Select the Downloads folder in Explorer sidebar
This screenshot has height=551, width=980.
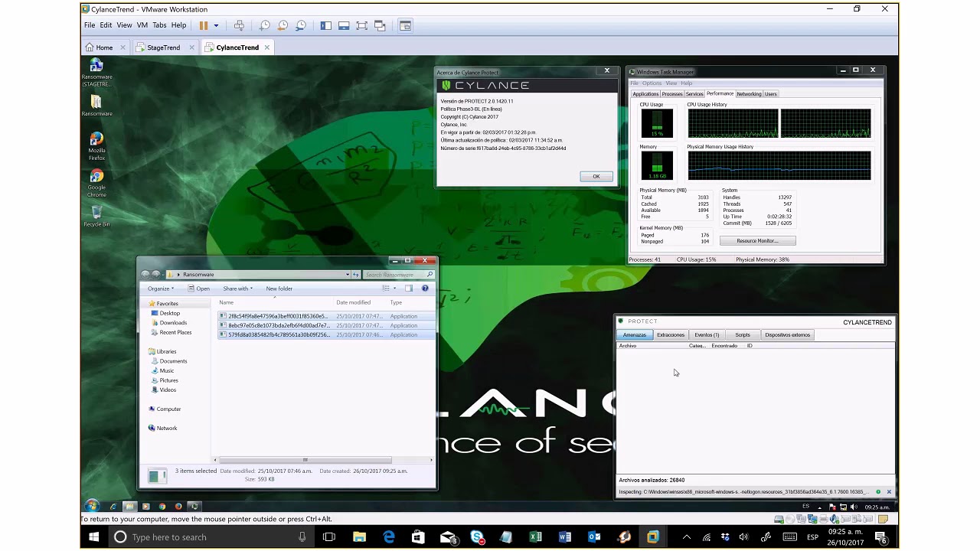(x=173, y=323)
